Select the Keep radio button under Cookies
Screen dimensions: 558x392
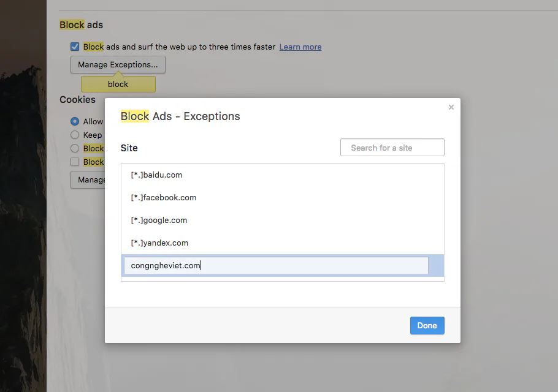75,135
